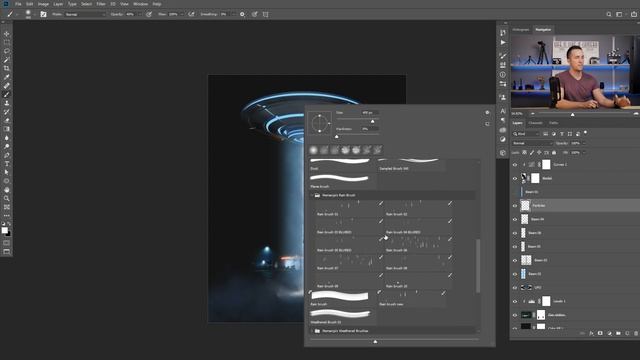Select the Clone Stamp tool
640x360 pixels.
click(7, 103)
